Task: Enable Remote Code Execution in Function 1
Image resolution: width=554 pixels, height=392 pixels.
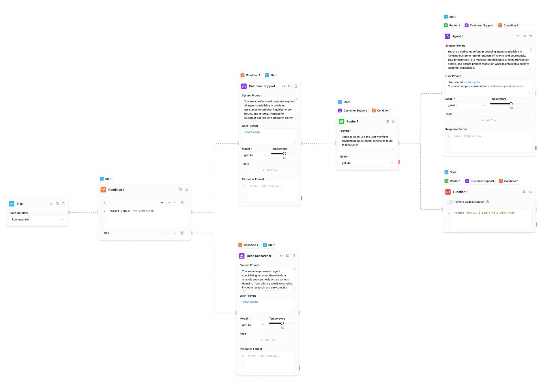Action: pyautogui.click(x=449, y=202)
